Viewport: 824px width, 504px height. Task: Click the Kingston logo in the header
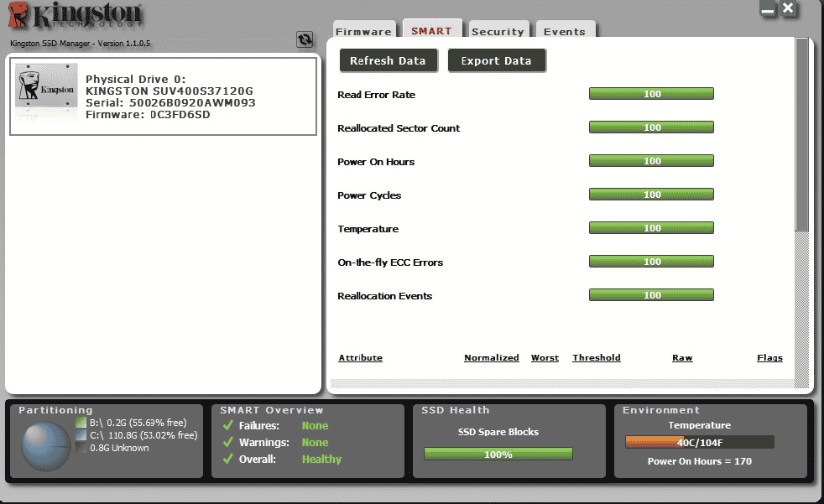pos(76,18)
